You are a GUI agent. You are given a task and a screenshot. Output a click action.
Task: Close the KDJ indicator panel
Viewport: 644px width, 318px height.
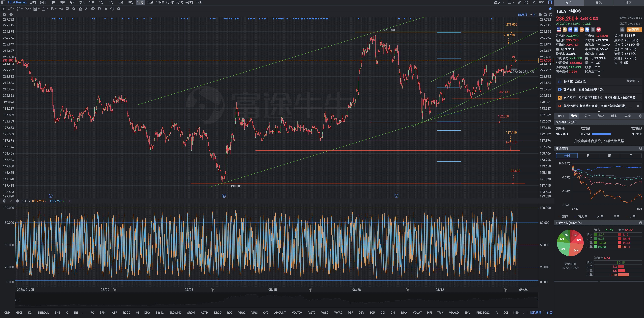(x=17, y=201)
